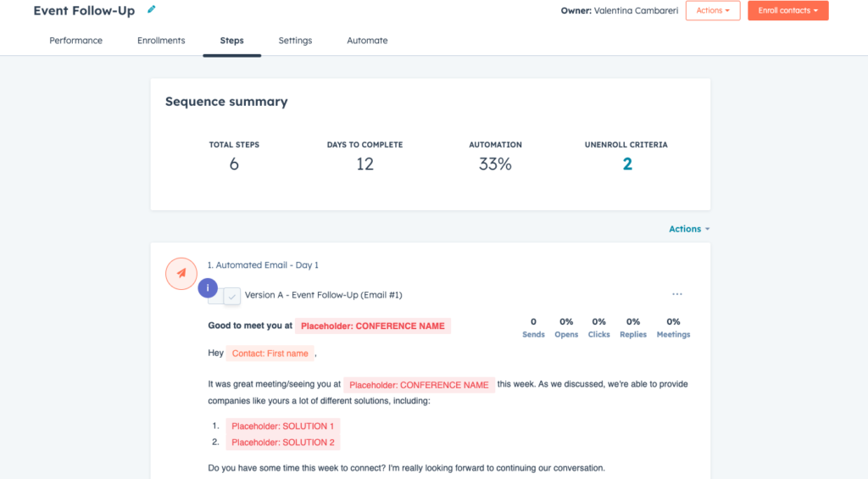Switch to the Performance tab

[75, 41]
